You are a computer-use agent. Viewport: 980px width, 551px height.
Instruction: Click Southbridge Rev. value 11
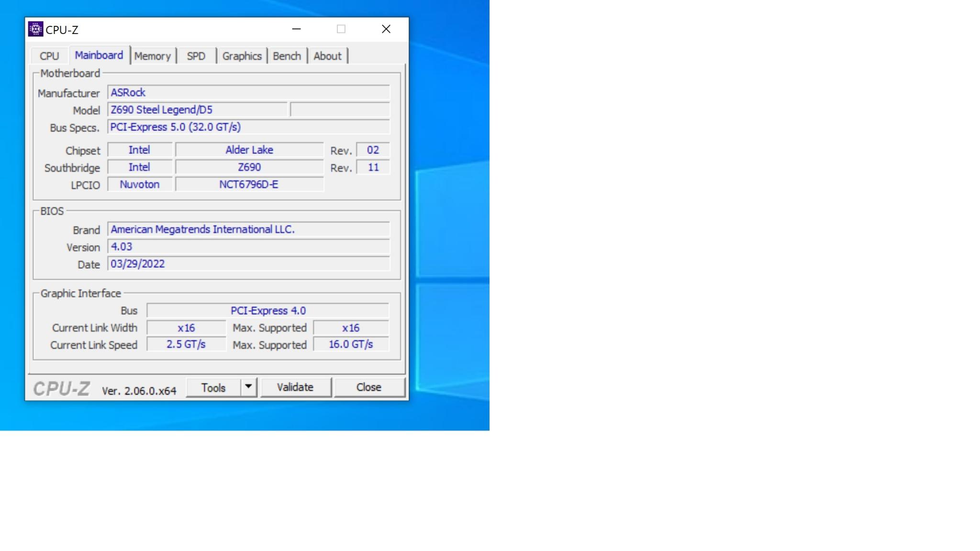point(373,167)
